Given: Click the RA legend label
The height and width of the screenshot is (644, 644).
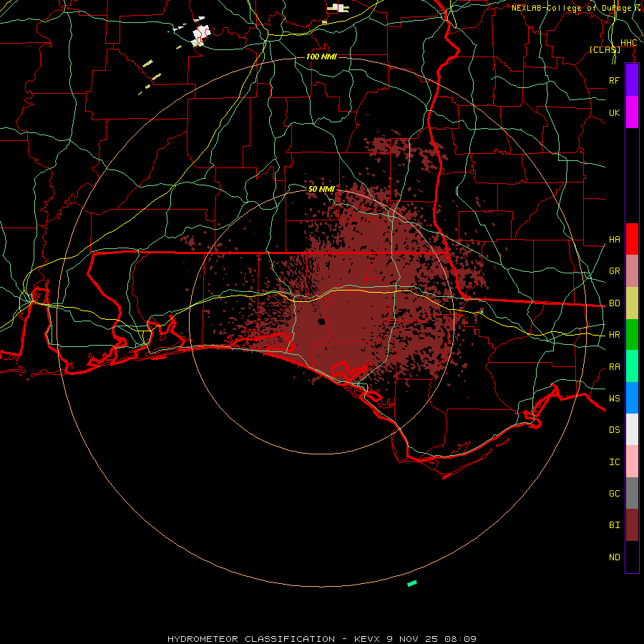Looking at the screenshot, I should 614,367.
